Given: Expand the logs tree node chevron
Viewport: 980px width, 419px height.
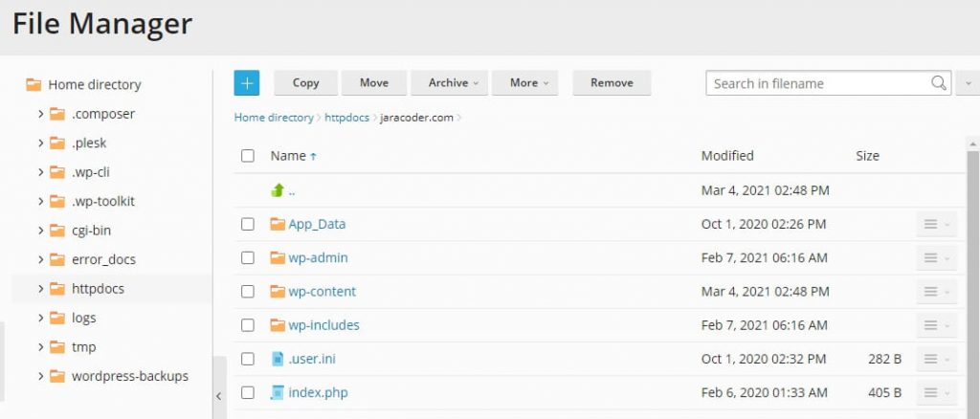Looking at the screenshot, I should pos(40,318).
